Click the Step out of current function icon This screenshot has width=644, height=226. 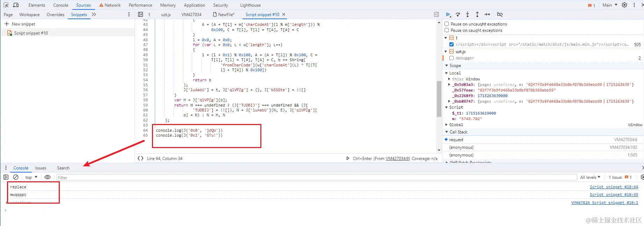tap(477, 14)
